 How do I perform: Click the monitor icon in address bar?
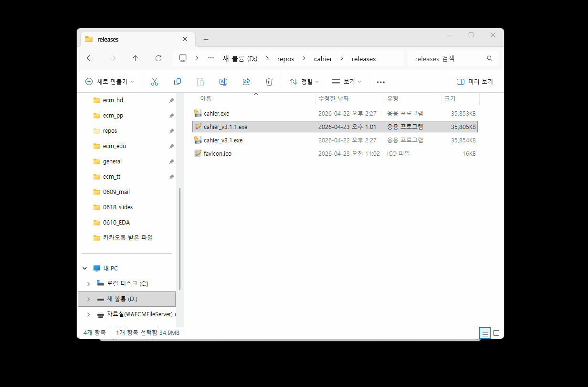click(x=183, y=58)
